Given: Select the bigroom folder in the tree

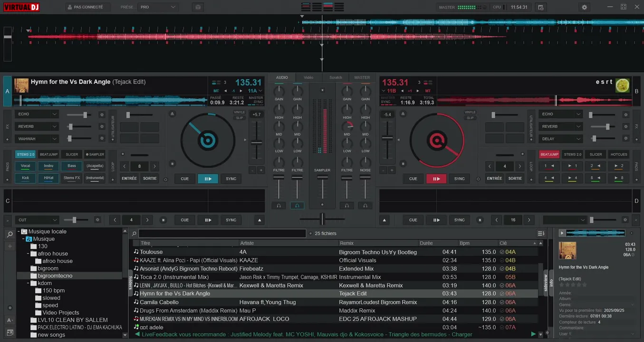Looking at the screenshot, I should tap(48, 268).
